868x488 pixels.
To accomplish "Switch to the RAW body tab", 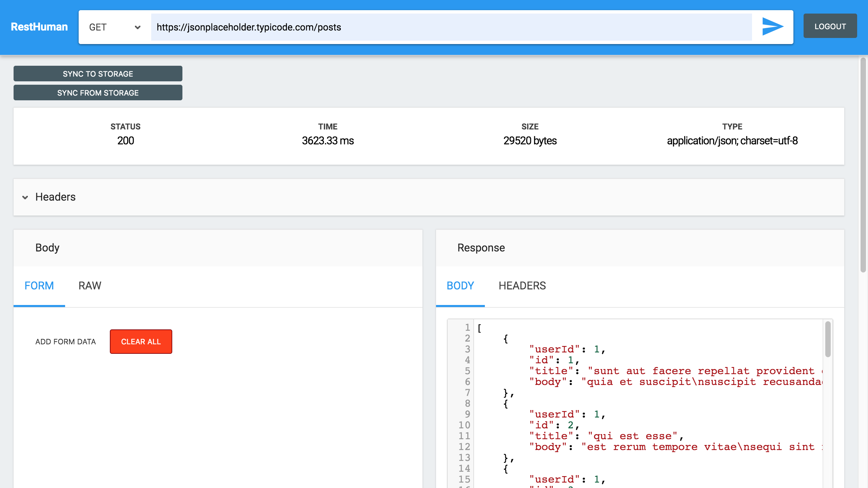I will tap(90, 286).
